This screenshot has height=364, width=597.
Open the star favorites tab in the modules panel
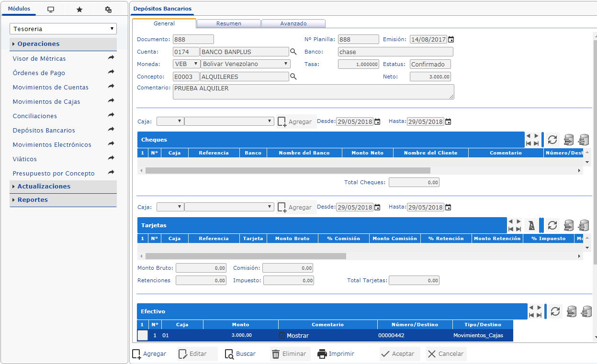click(79, 9)
